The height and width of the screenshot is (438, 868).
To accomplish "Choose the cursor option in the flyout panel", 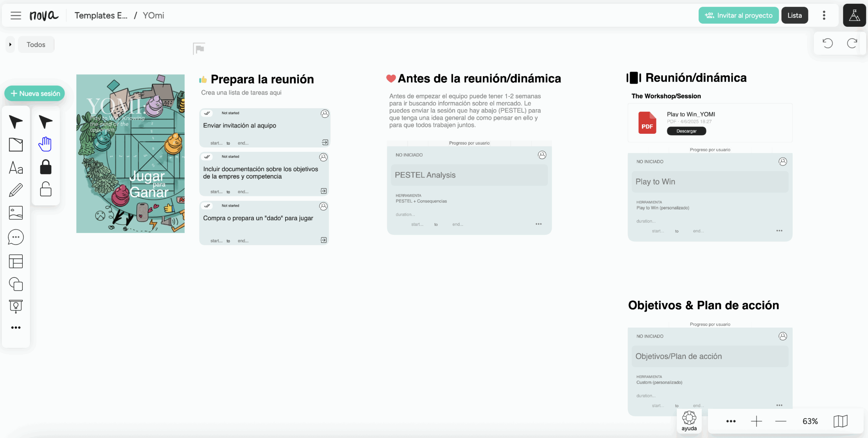I will pos(45,122).
